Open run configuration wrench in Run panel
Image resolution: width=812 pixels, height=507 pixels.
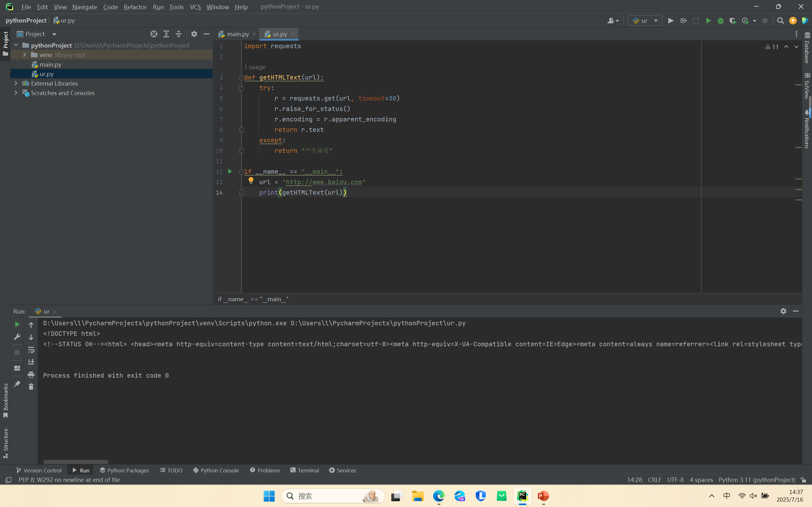click(x=17, y=337)
